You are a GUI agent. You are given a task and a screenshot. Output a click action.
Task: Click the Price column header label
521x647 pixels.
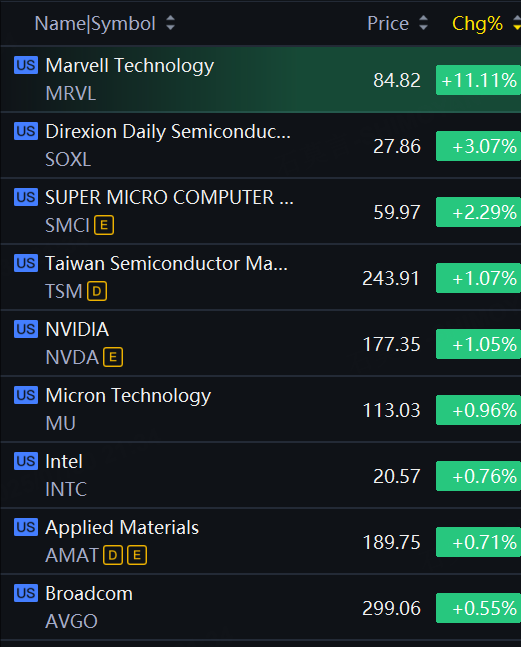click(388, 24)
